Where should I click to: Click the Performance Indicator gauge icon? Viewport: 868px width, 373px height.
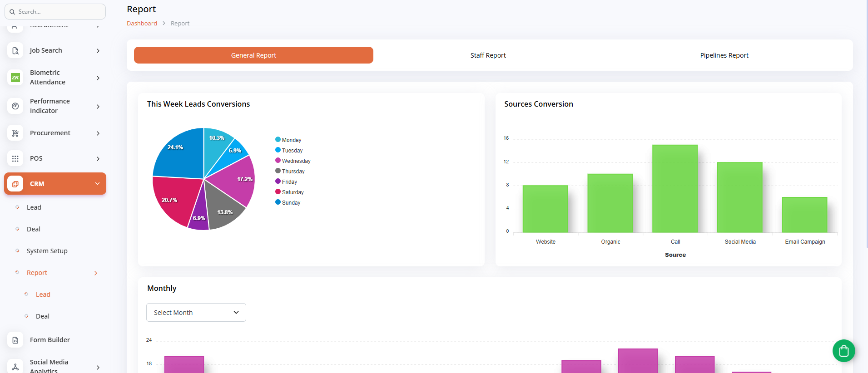(15, 106)
